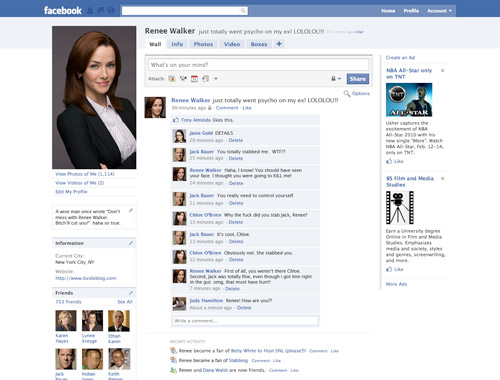Click See All friends link
Image resolution: width=500 pixels, height=380 pixels.
pyautogui.click(x=125, y=302)
